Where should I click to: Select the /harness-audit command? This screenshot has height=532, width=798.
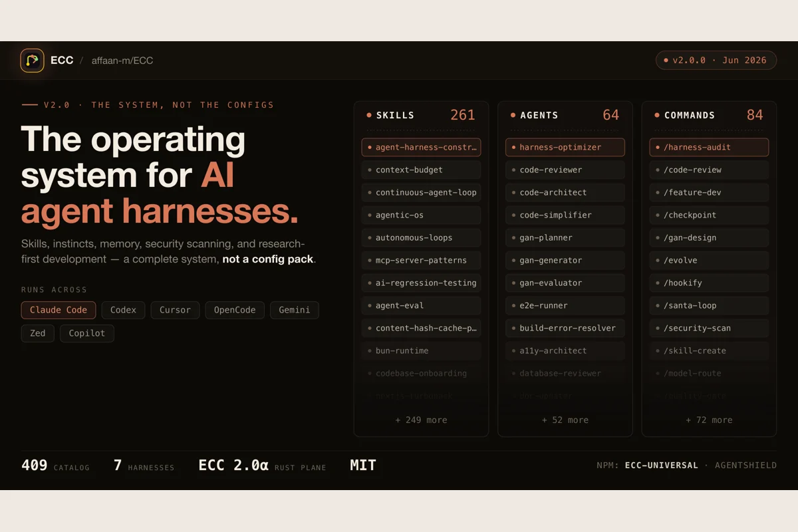pos(709,147)
